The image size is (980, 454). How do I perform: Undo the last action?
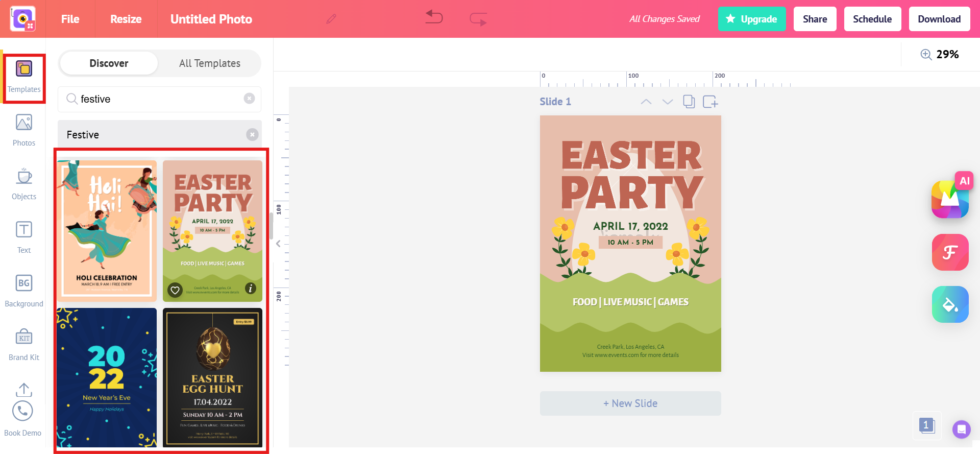pyautogui.click(x=434, y=18)
